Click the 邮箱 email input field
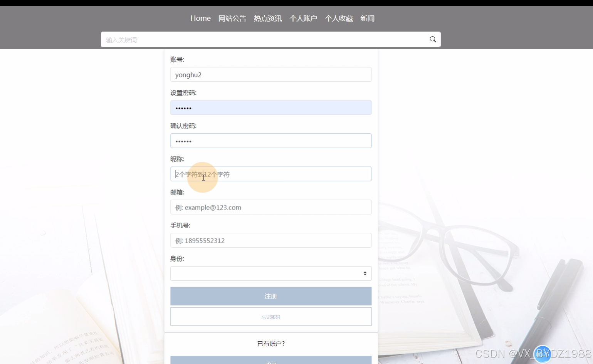Image resolution: width=593 pixels, height=364 pixels. pyautogui.click(x=271, y=207)
